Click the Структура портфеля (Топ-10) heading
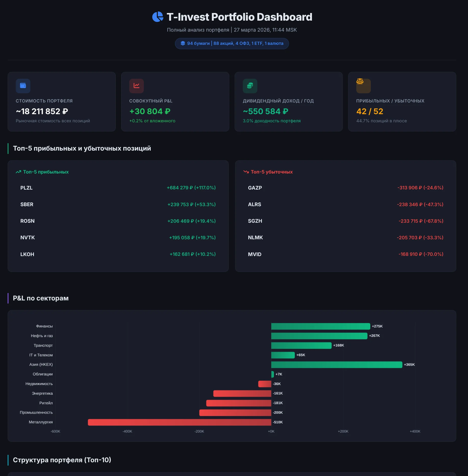This screenshot has width=468, height=476. click(62, 460)
